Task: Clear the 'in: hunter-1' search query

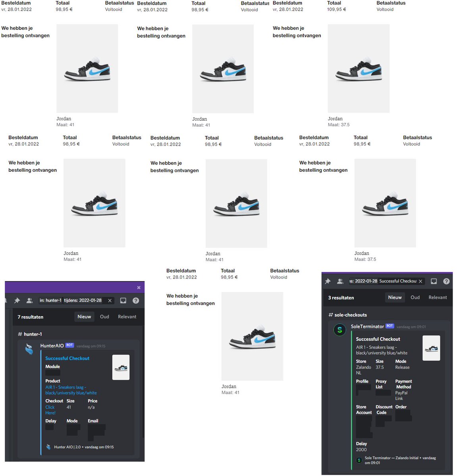Action: pos(110,301)
